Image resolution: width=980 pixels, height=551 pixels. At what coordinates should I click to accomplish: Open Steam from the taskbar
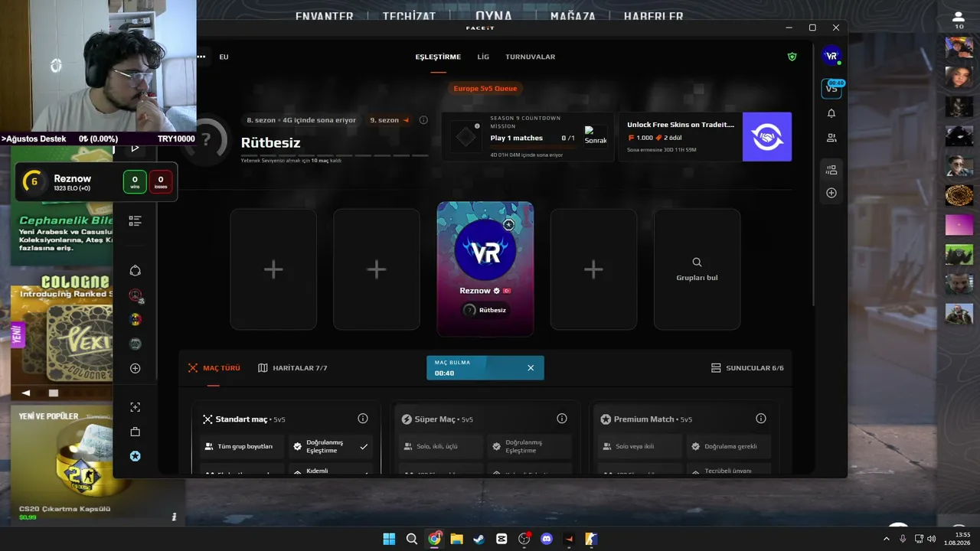(x=479, y=539)
